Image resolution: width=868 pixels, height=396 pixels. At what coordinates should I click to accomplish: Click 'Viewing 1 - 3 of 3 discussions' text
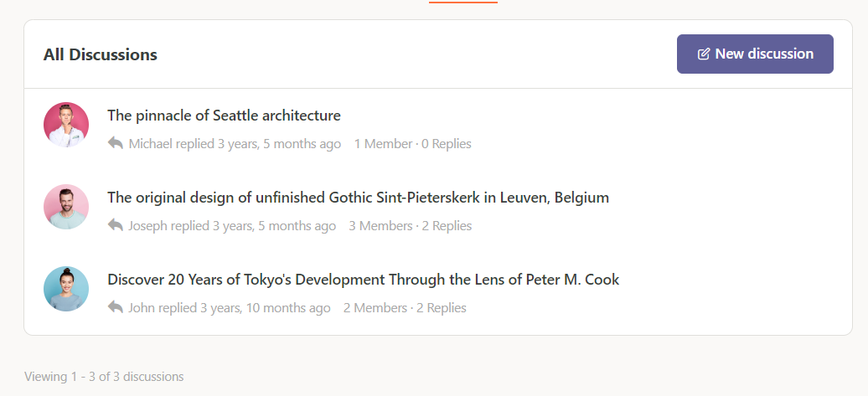[x=104, y=377]
